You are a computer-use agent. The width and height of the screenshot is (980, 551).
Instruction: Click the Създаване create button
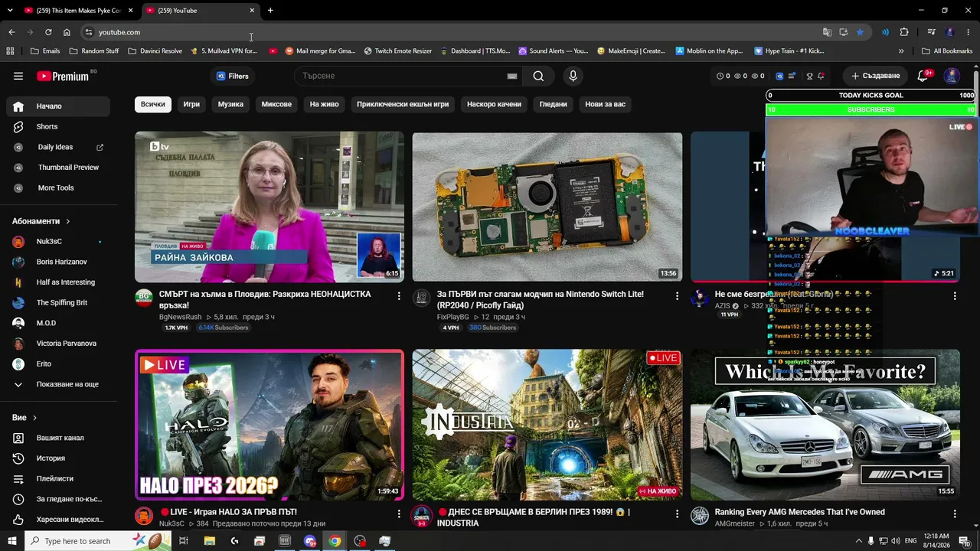point(875,76)
